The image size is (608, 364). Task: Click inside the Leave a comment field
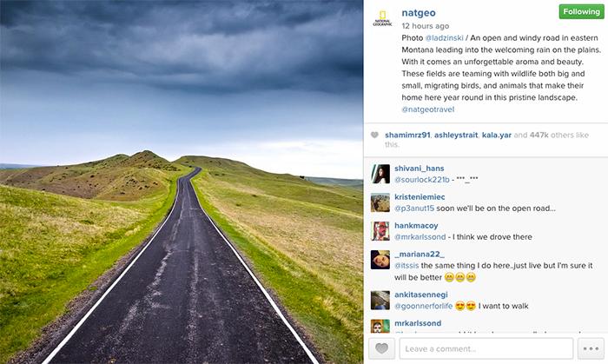click(x=486, y=348)
